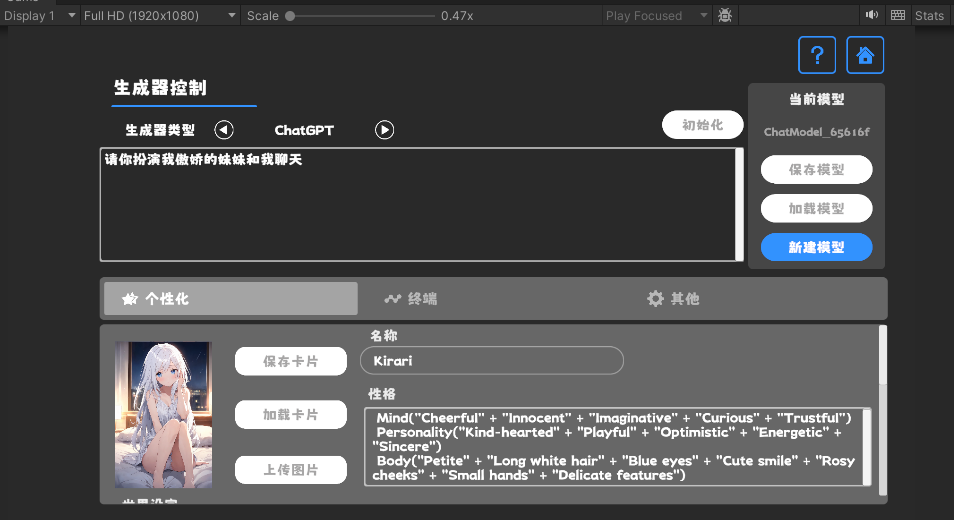Click the 初始化 button

point(703,125)
